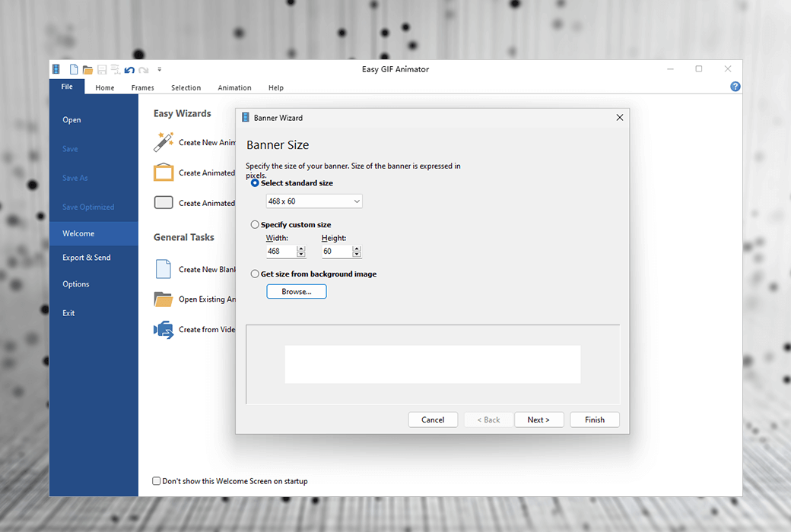Click the Finish button

[x=595, y=420]
